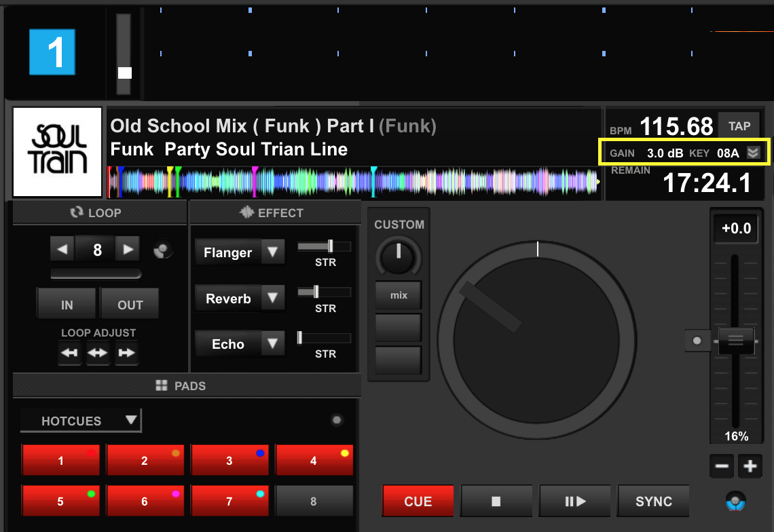
Task: Decrease pitch with the minus button
Action: point(722,466)
